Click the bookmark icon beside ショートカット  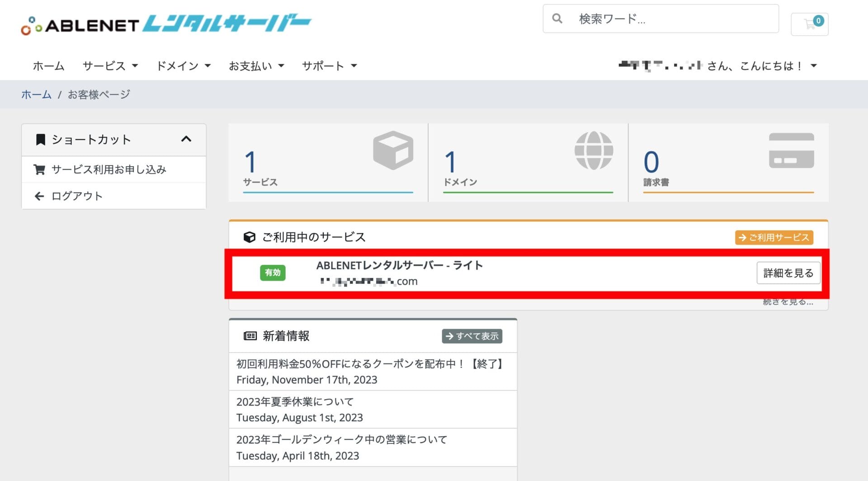[40, 139]
